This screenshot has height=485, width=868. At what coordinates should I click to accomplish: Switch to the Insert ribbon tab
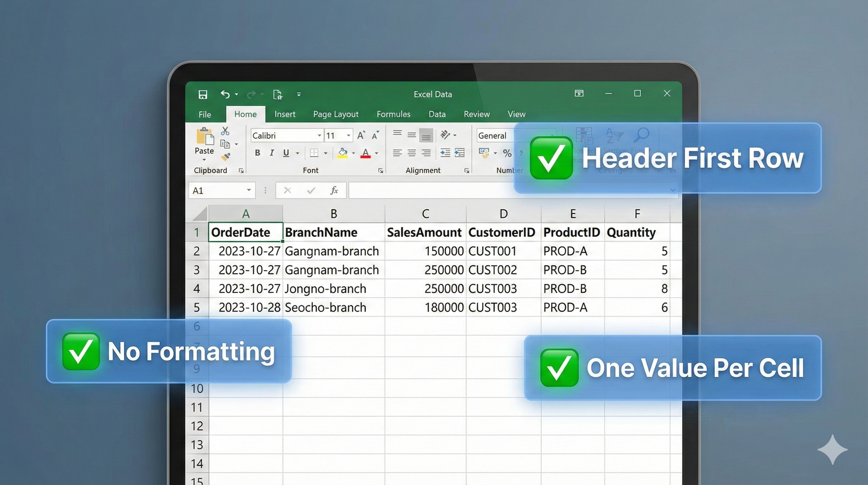(x=285, y=114)
